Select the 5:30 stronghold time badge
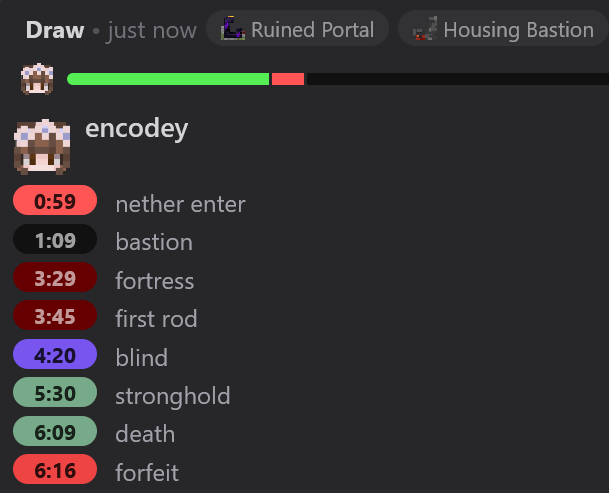 point(55,392)
